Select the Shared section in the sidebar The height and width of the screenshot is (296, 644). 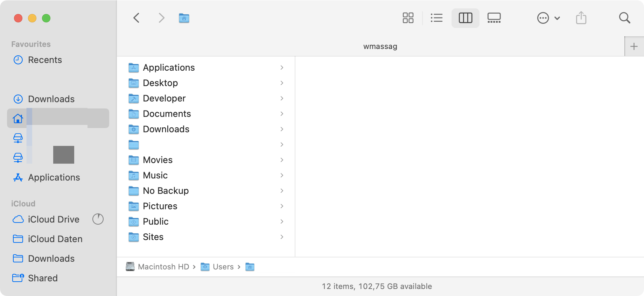43,278
